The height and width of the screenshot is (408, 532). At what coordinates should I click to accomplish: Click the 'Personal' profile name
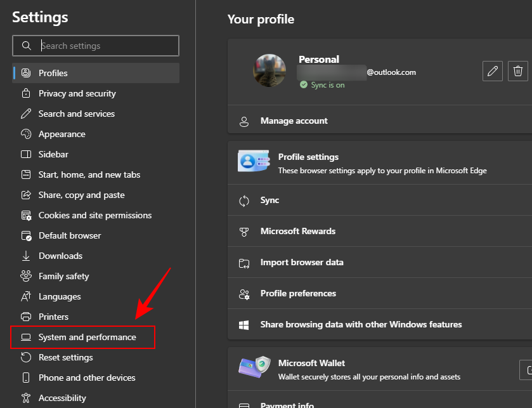pos(319,60)
